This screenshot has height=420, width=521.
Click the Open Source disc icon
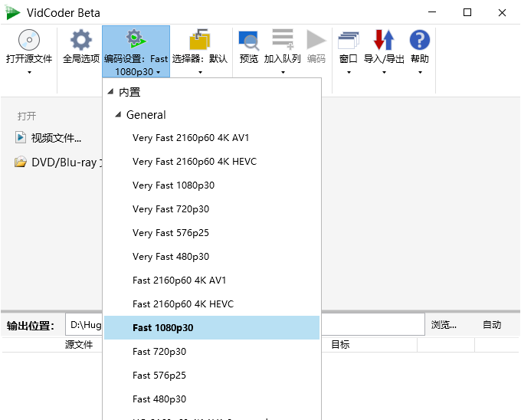(x=29, y=40)
